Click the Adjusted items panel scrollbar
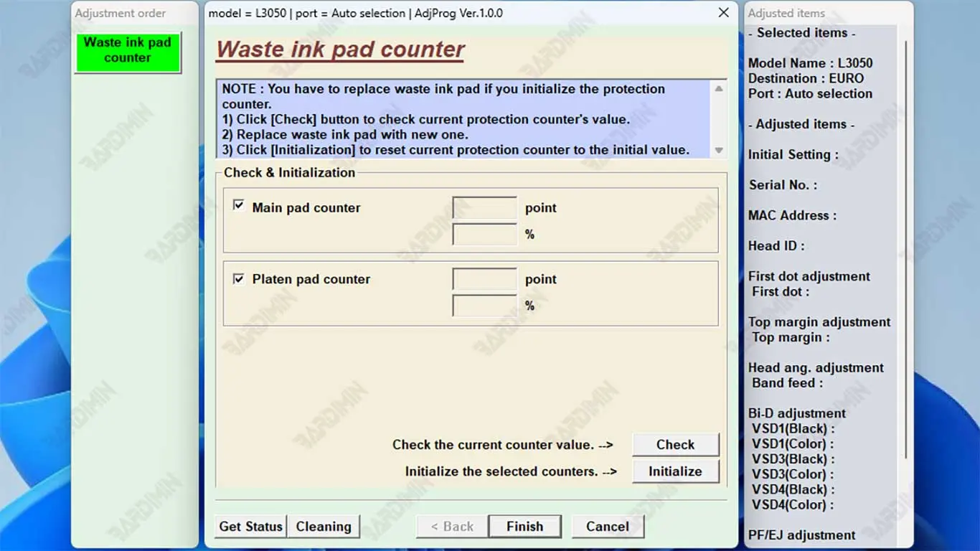980x551 pixels. 906,251
